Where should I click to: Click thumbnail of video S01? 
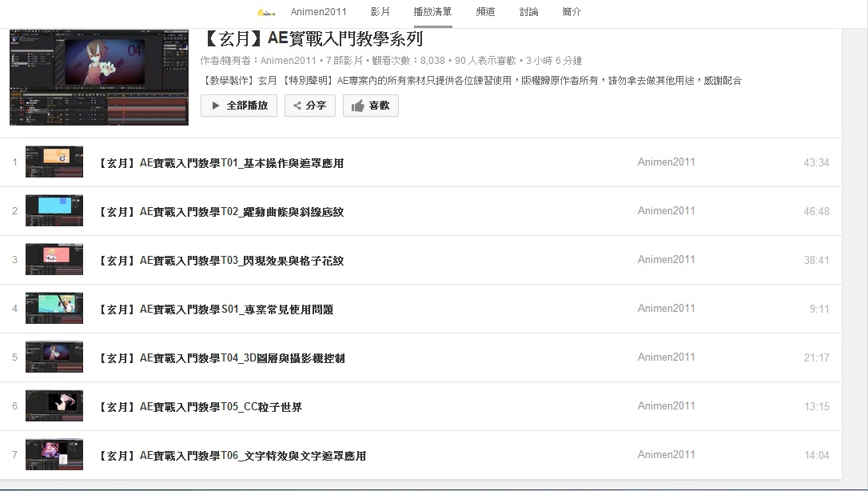pyautogui.click(x=54, y=309)
